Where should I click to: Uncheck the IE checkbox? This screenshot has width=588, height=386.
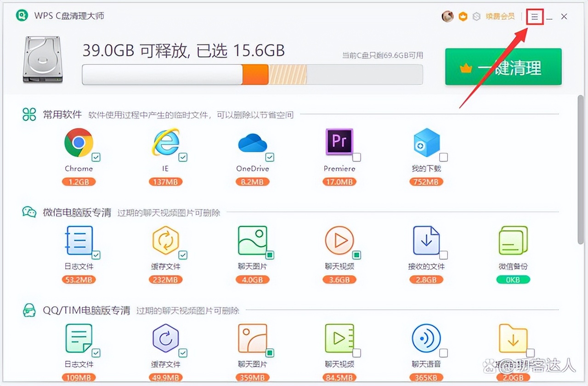click(183, 158)
